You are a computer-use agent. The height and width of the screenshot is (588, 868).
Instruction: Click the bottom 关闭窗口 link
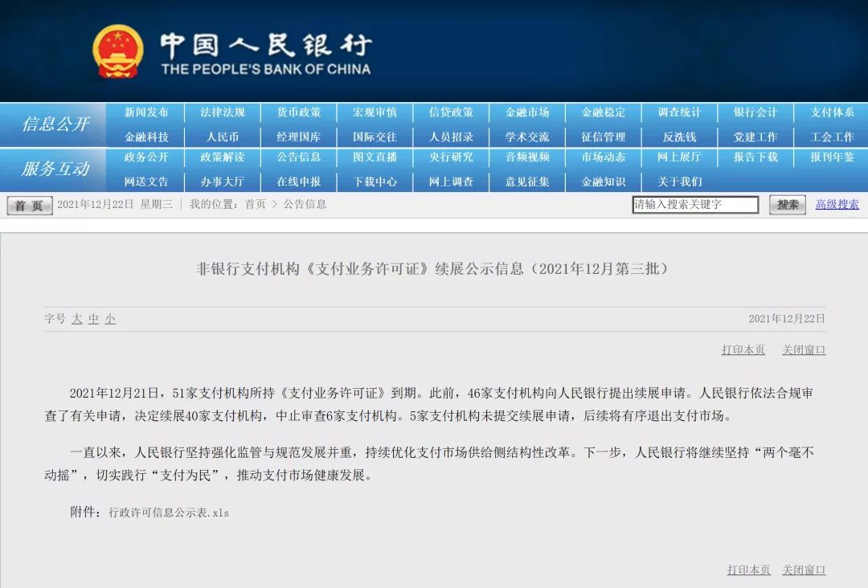(x=804, y=570)
